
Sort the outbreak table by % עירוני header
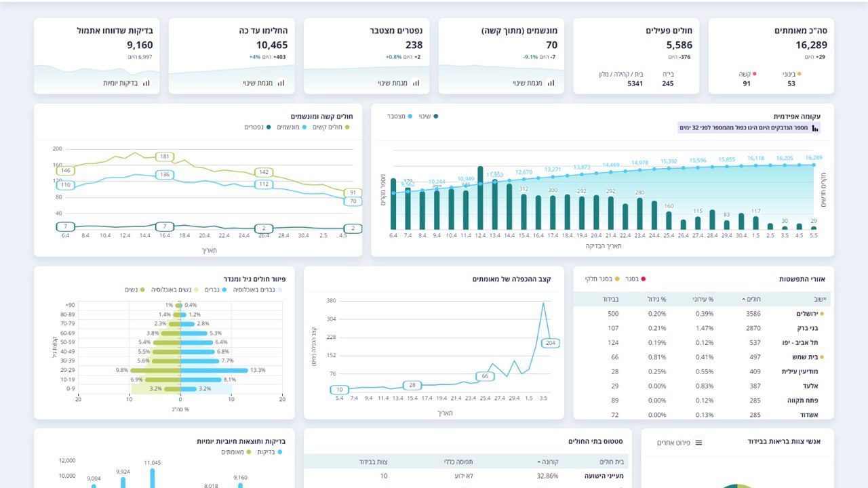tap(703, 299)
